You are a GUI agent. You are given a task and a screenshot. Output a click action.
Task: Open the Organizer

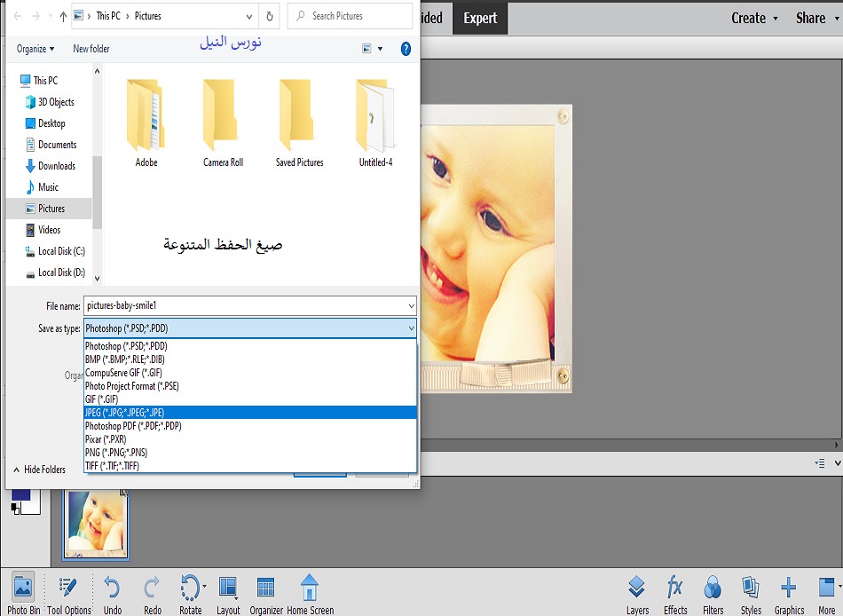pos(265,593)
